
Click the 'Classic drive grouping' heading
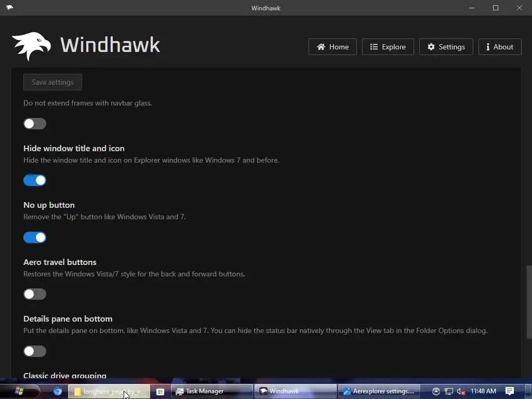65,375
